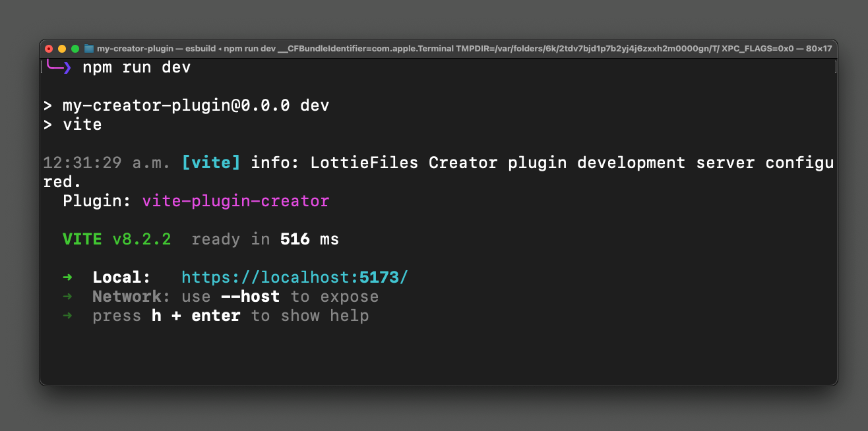The width and height of the screenshot is (868, 431).
Task: Click the 'to show help' text
Action: click(x=309, y=316)
